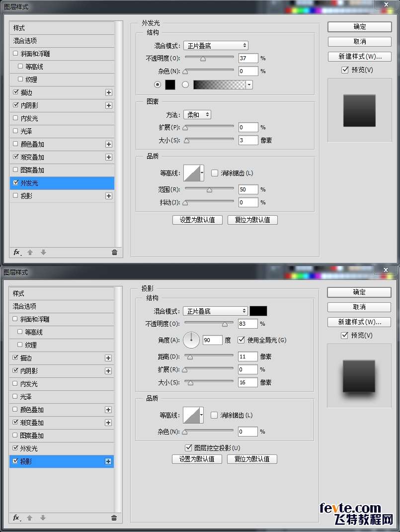400x532 pixels.
Task: Click plus icon next to 投影 in top dialog
Action: pyautogui.click(x=108, y=196)
